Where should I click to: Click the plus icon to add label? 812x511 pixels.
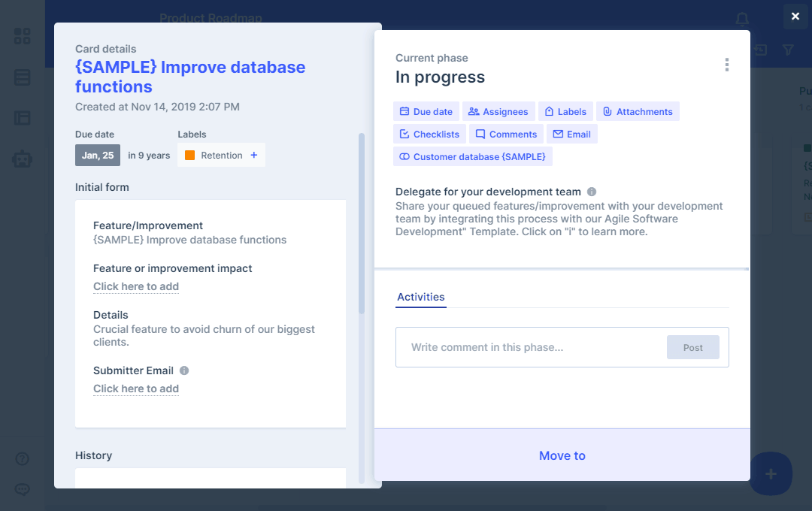point(254,156)
